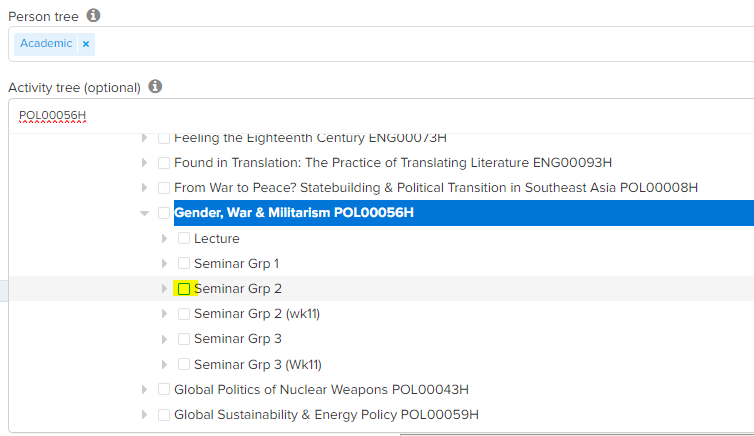This screenshot has width=754, height=436.
Task: Check the Lecture checkbox
Action: click(184, 238)
